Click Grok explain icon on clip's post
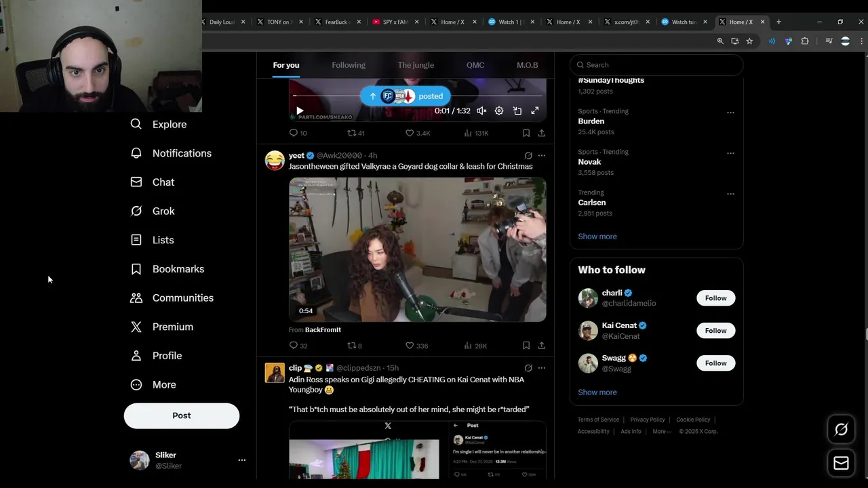The image size is (868, 488). click(528, 368)
